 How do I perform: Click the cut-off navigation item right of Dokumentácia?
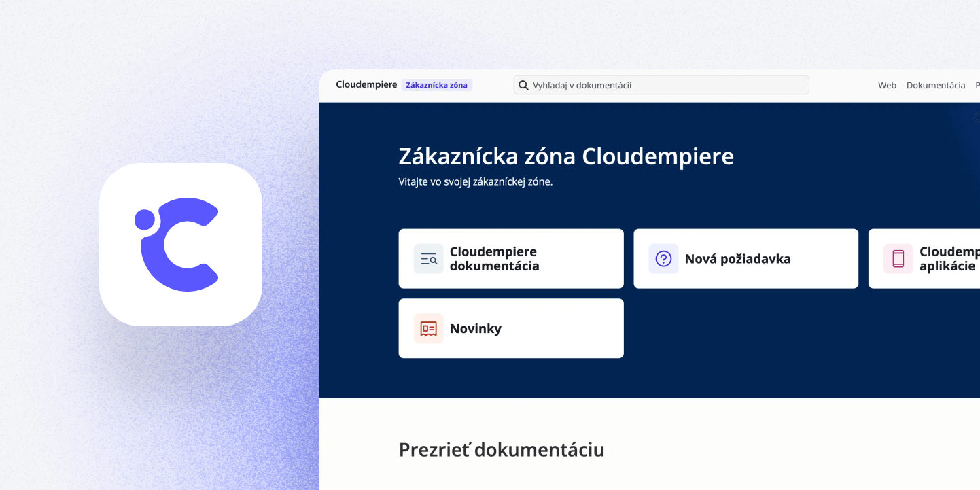(x=977, y=86)
